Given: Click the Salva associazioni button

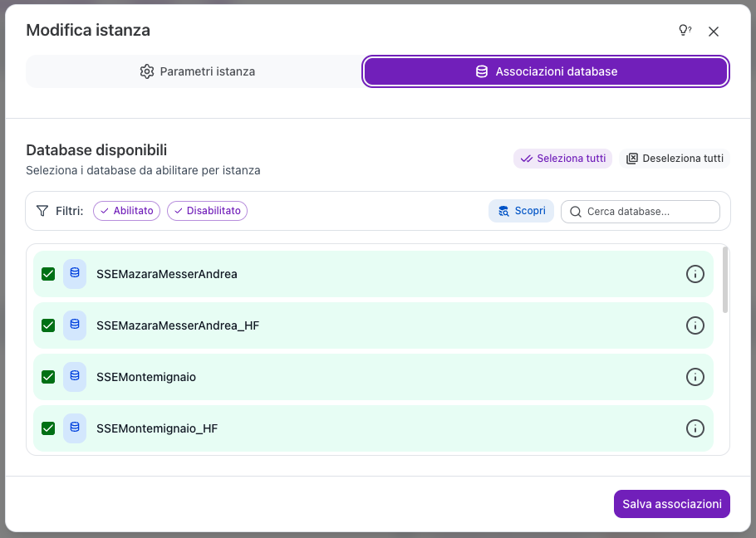Looking at the screenshot, I should point(671,504).
